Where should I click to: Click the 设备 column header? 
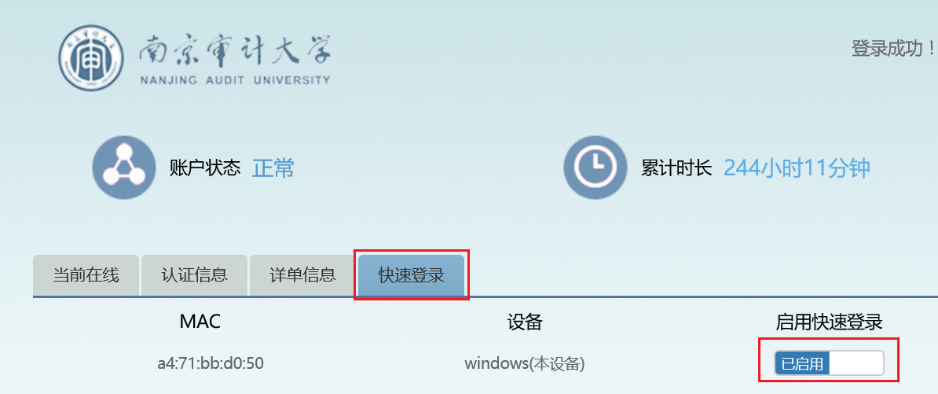pos(525,323)
